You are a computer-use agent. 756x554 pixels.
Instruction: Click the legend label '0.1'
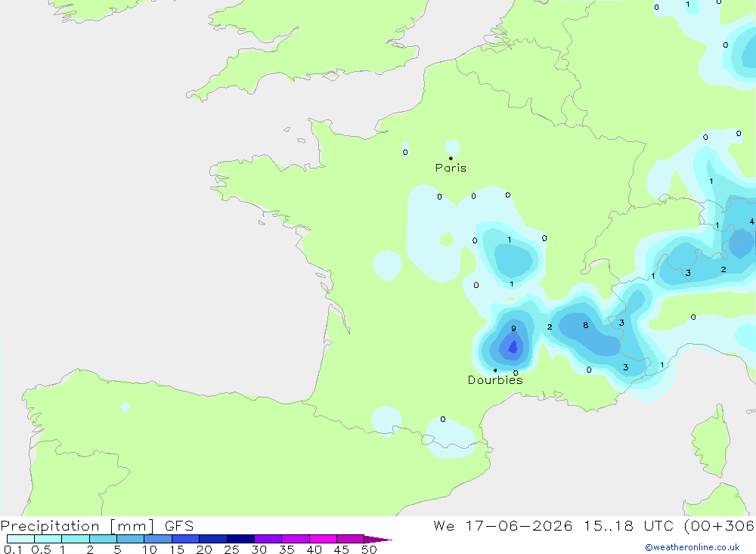click(13, 549)
